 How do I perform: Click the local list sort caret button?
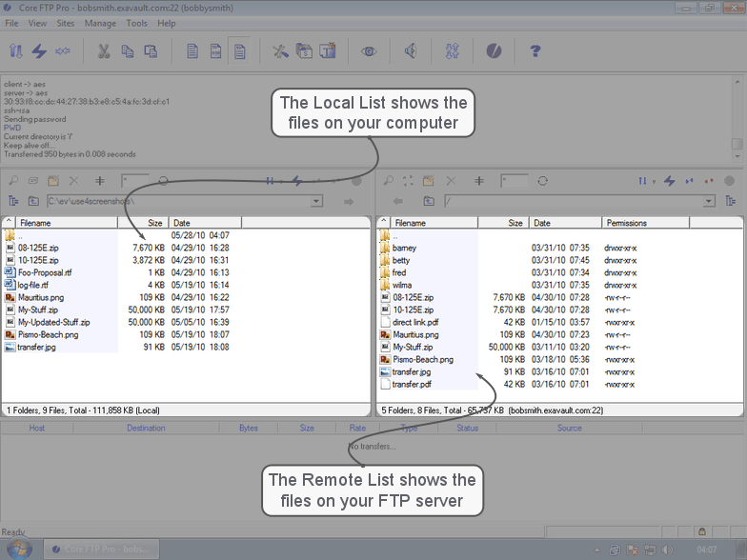pyautogui.click(x=9, y=223)
